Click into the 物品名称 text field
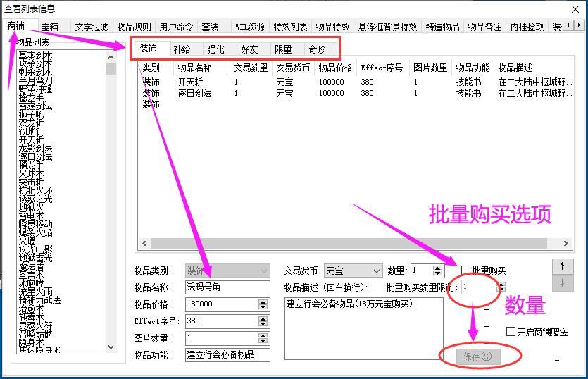 pos(227,287)
